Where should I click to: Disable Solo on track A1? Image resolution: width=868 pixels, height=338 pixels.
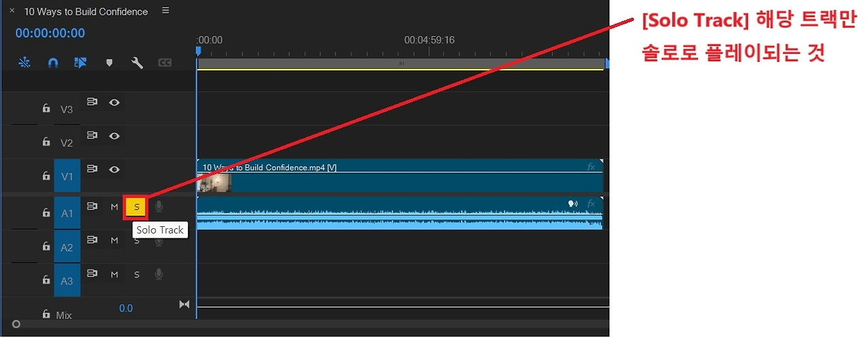click(x=136, y=207)
